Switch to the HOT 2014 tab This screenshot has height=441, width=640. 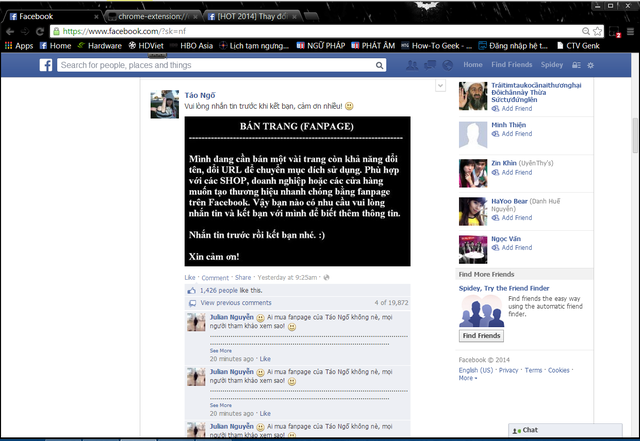[x=253, y=16]
